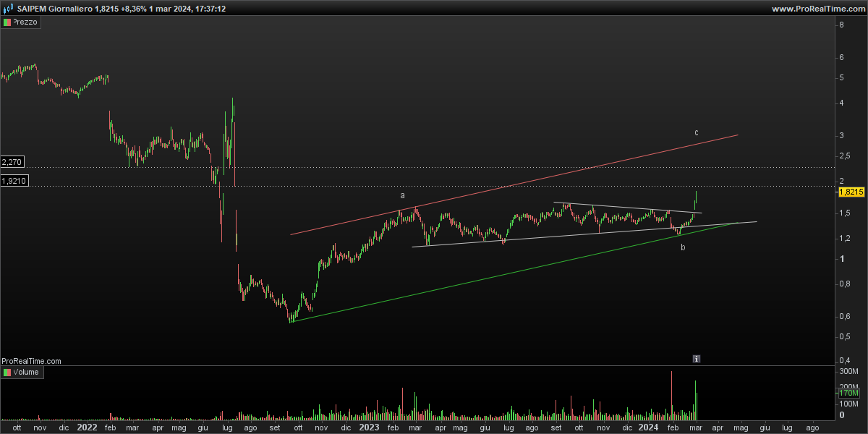
Task: Click the Volume red-green color icon
Action: (8, 373)
